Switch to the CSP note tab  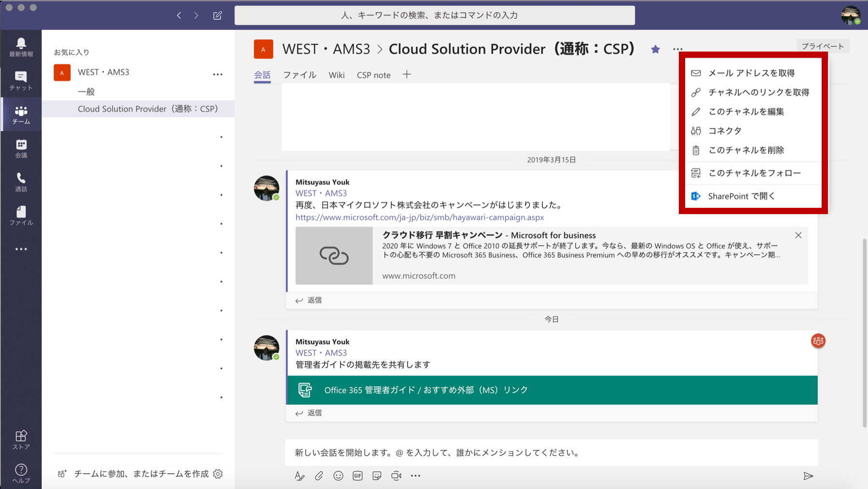click(374, 75)
